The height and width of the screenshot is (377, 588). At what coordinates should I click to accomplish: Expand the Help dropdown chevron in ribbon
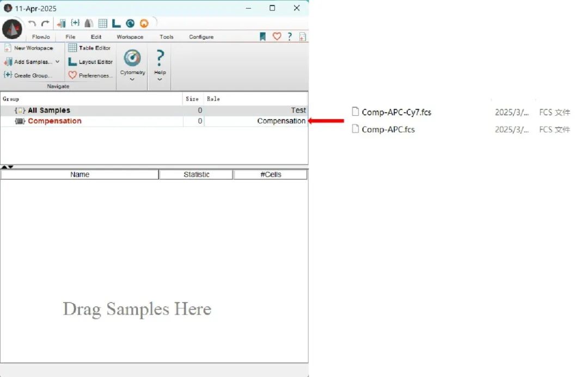(x=160, y=79)
